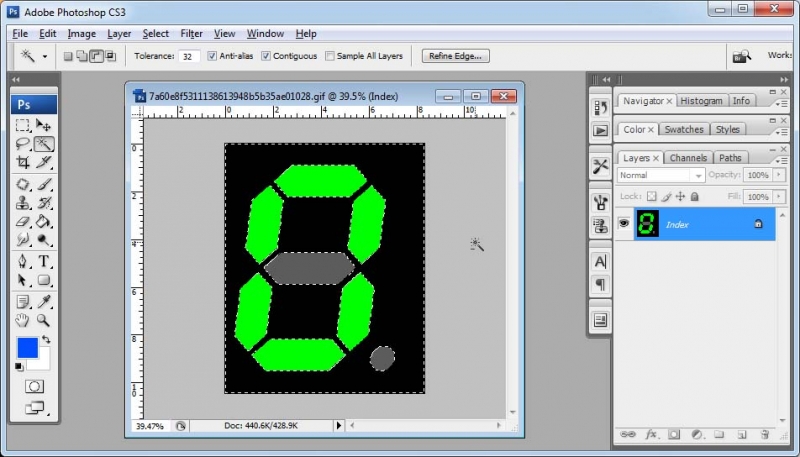Click the Refine Edge button
The height and width of the screenshot is (457, 800).
click(456, 56)
